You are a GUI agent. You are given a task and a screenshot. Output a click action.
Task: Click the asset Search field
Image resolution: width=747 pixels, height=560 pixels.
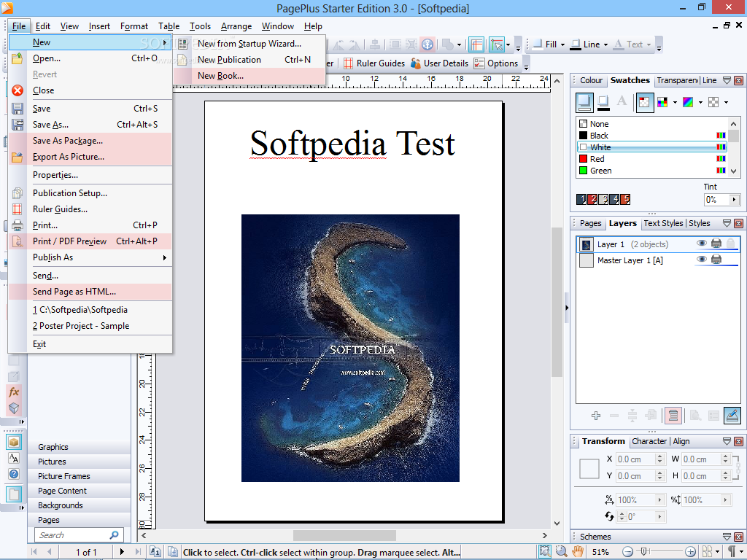(x=79, y=535)
